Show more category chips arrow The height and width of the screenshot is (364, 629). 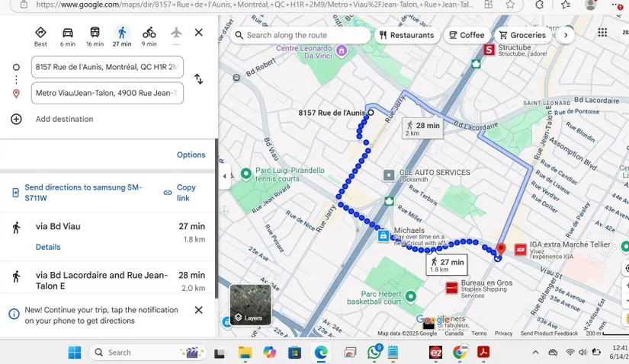[x=566, y=35]
